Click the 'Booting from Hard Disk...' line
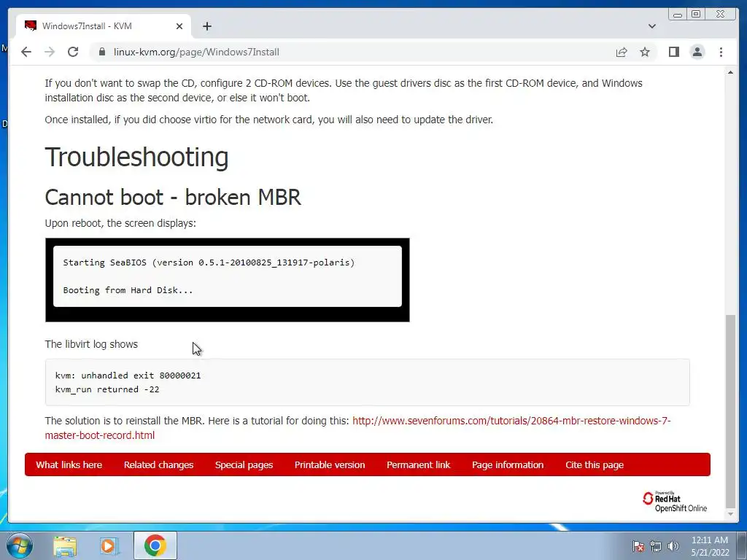The width and height of the screenshot is (747, 560). click(x=128, y=290)
